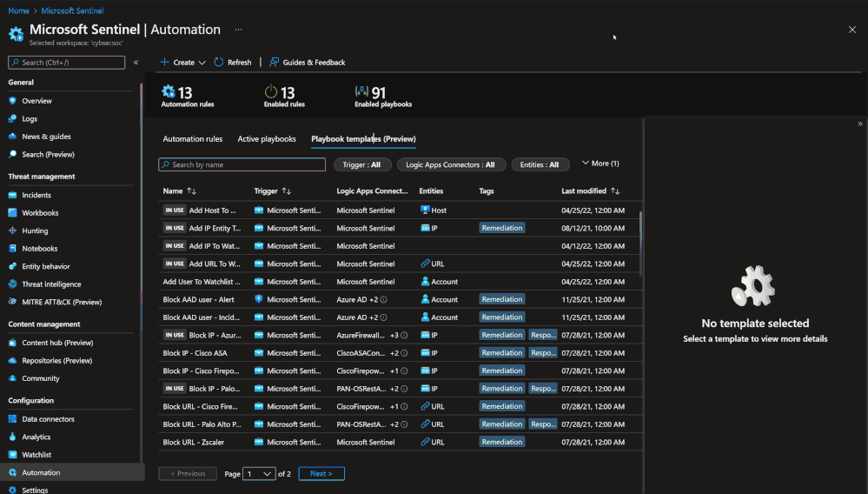
Task: Click Microsoft Sentinel breadcrumb link
Action: [72, 10]
